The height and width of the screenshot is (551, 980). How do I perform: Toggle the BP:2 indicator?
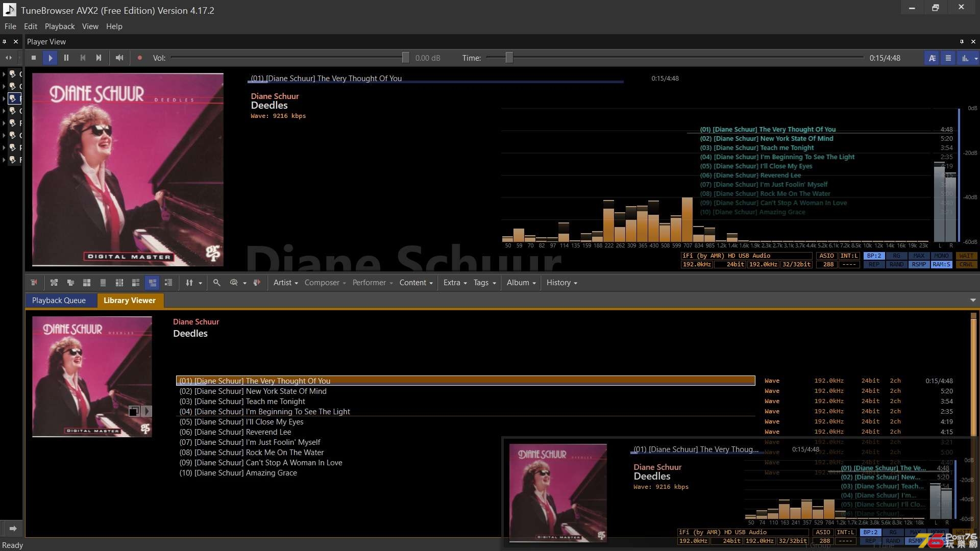(x=874, y=256)
